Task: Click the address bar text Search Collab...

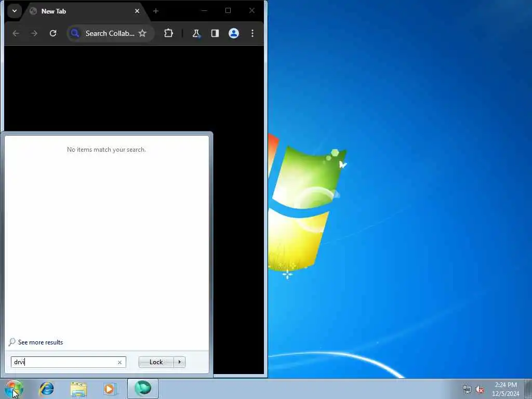Action: point(110,33)
